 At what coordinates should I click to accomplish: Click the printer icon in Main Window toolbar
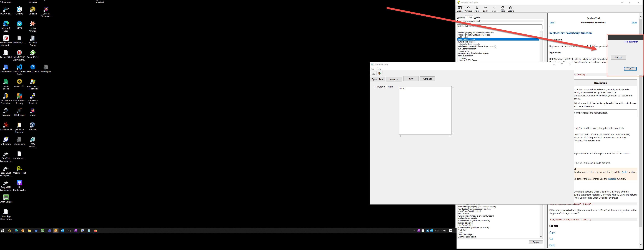(x=374, y=73)
